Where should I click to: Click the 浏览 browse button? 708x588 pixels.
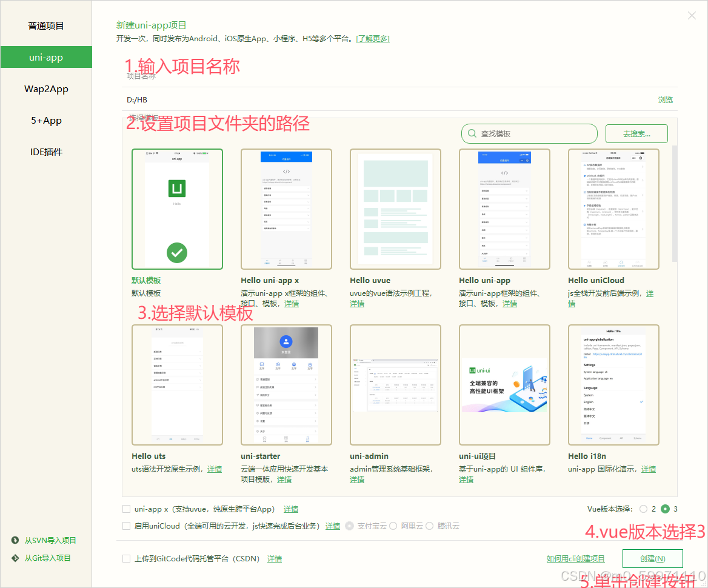(665, 100)
